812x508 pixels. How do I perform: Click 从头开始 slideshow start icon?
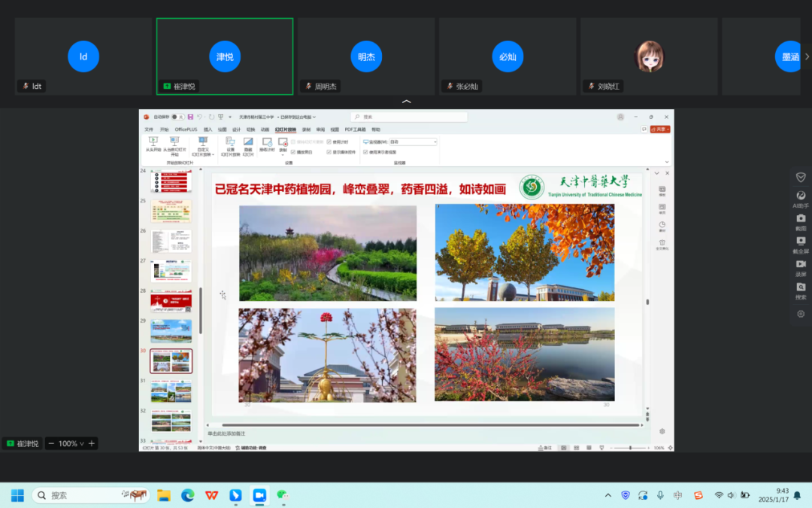(x=153, y=144)
